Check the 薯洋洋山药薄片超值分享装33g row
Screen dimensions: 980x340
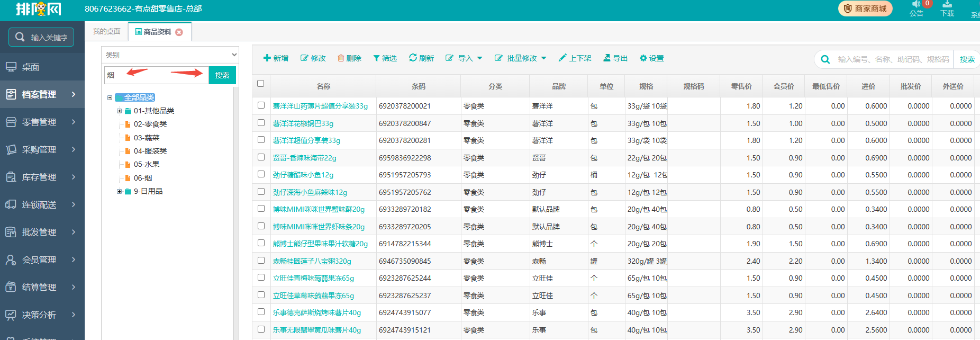(261, 105)
